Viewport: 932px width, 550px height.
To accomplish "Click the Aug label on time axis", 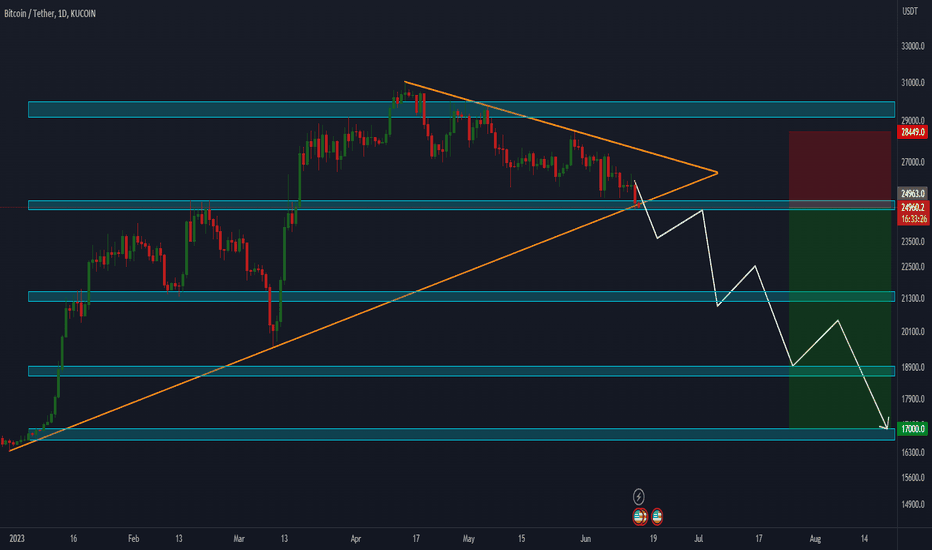I will 815,539.
